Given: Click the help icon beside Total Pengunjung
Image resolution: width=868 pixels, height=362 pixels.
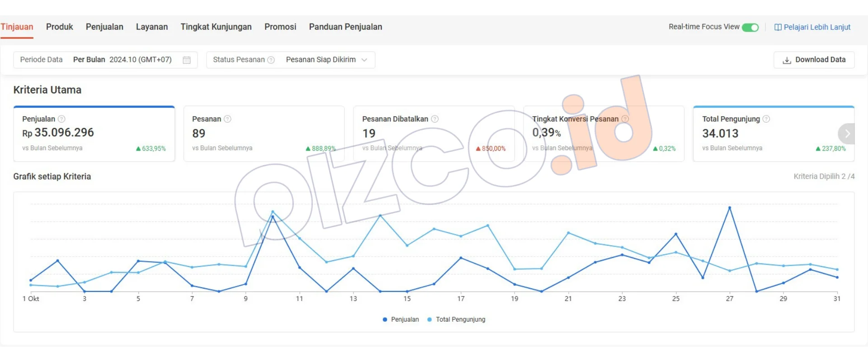Looking at the screenshot, I should 766,119.
